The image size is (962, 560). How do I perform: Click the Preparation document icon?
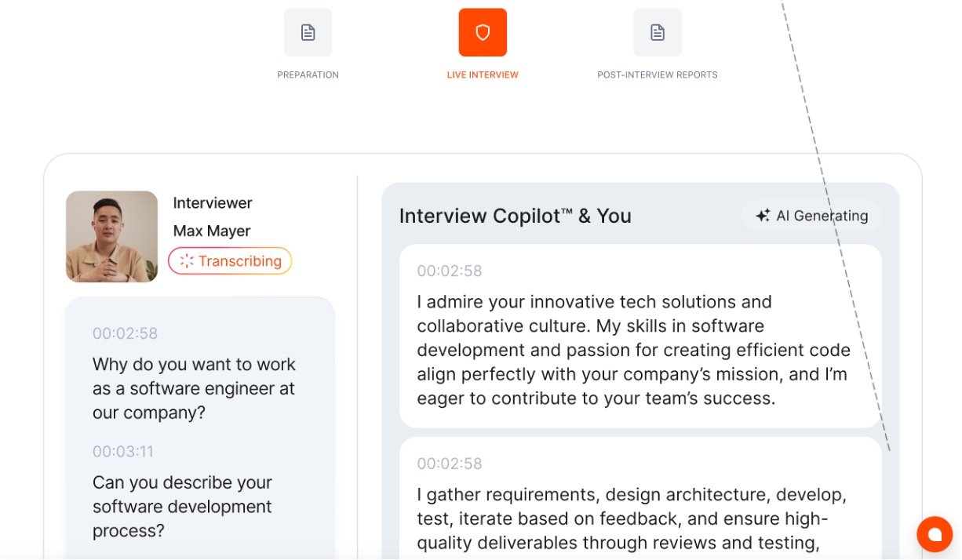coord(308,32)
